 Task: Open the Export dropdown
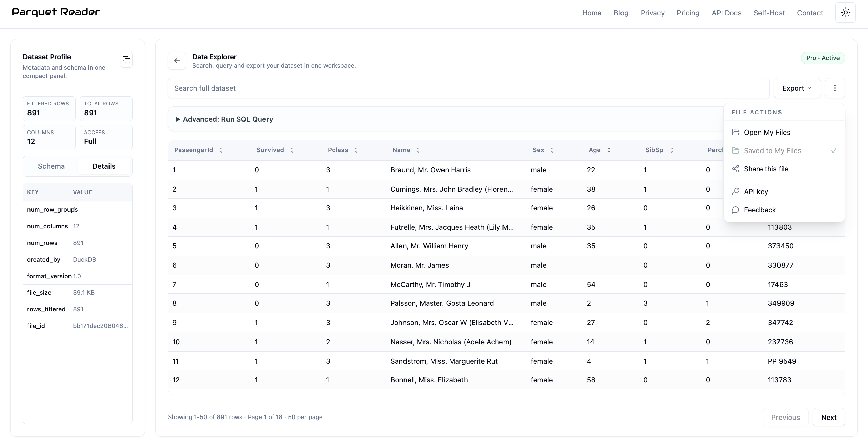point(797,88)
